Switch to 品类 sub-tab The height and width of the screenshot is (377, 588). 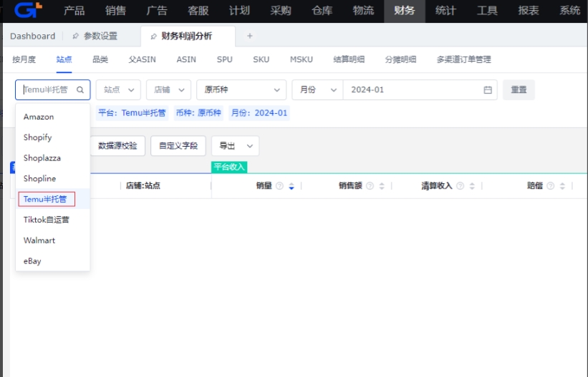100,59
